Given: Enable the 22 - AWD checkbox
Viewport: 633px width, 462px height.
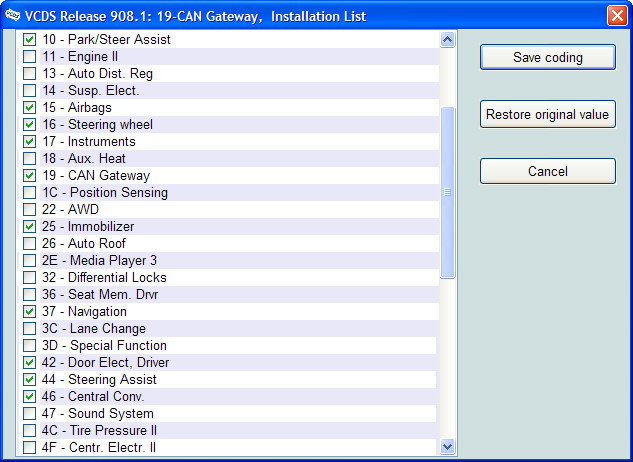Looking at the screenshot, I should point(29,210).
